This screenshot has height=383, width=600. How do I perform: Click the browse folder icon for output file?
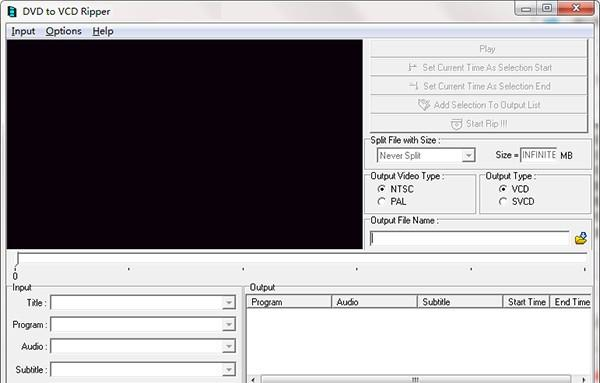tap(581, 238)
